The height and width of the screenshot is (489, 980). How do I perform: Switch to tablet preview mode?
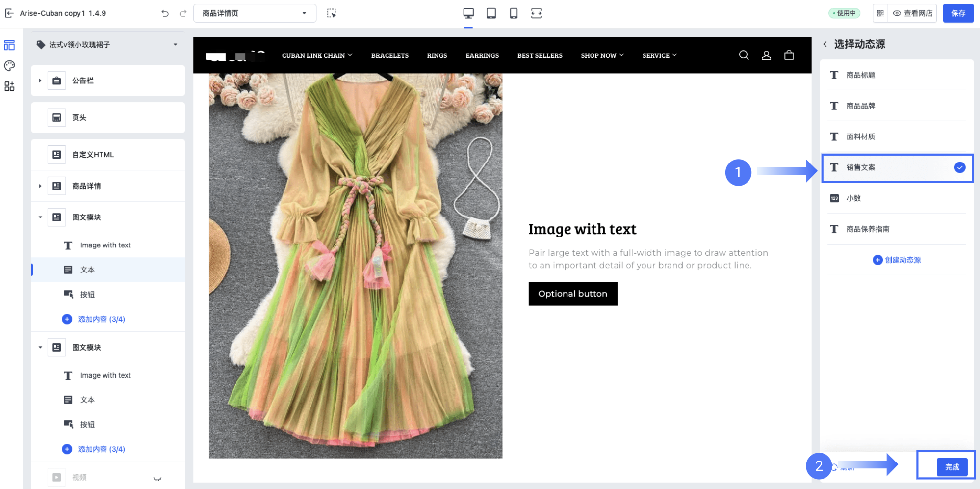coord(491,13)
